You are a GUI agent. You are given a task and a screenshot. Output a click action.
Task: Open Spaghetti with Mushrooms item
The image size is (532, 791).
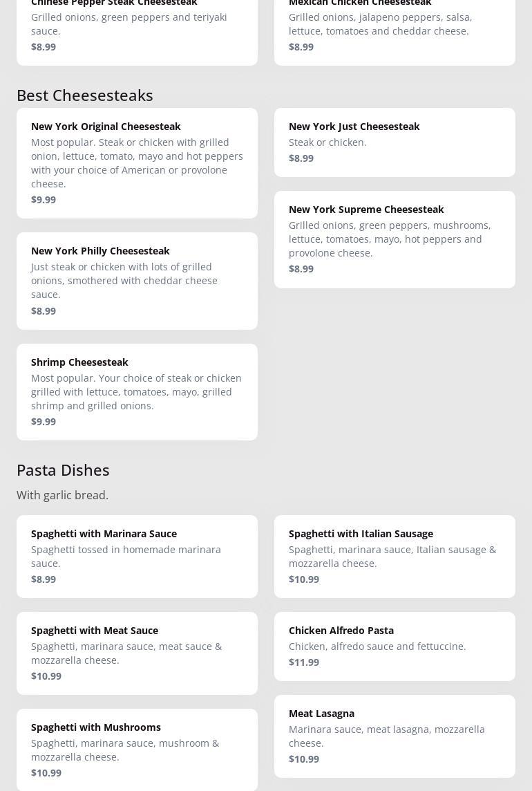pos(137,750)
